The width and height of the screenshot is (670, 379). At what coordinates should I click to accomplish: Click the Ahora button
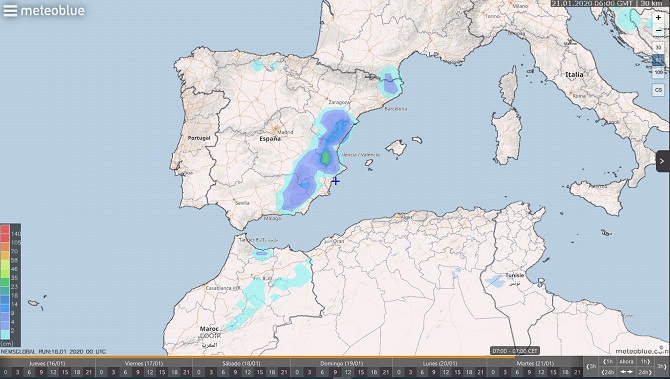point(626,361)
